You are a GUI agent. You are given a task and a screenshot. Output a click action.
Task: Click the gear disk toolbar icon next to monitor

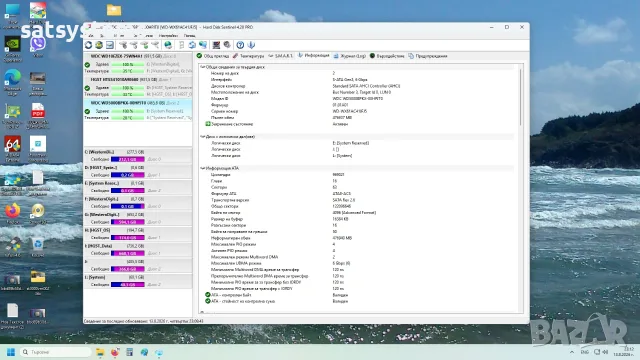(x=227, y=45)
